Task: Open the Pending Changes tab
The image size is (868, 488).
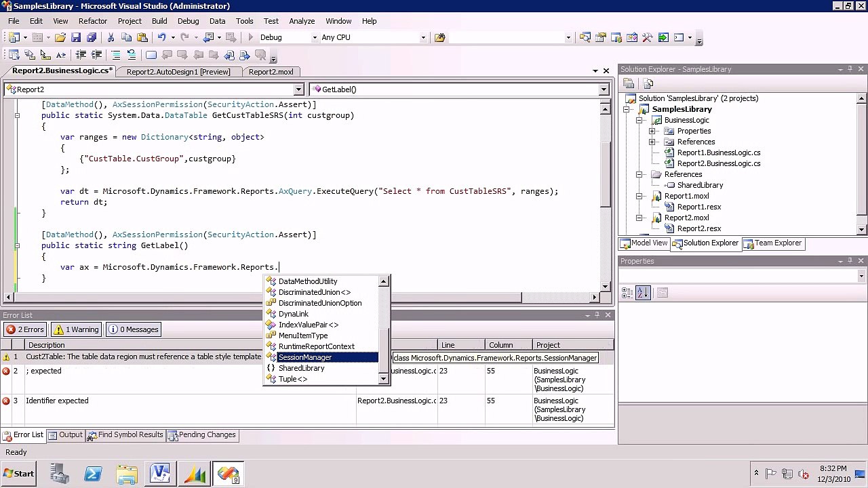Action: [202, 435]
